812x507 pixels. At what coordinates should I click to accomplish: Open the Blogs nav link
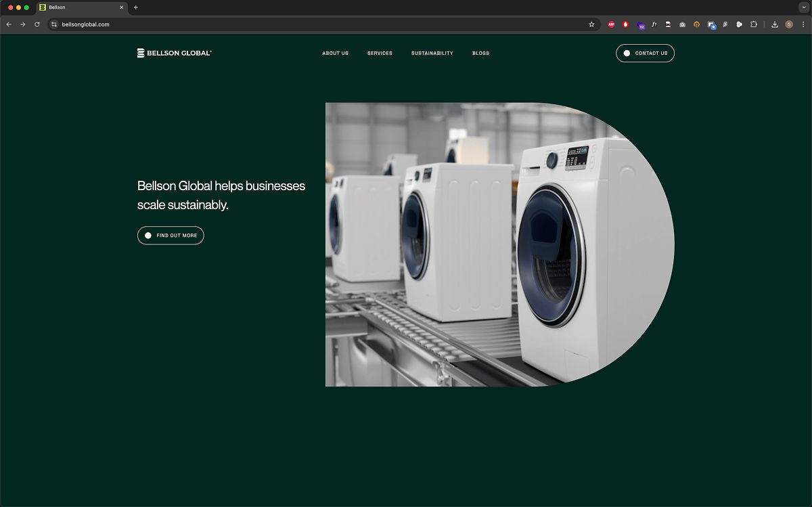(x=480, y=53)
